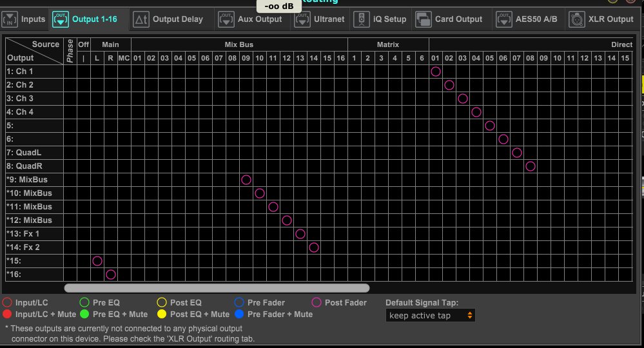
Task: Toggle output 6 routing to Direct 06
Action: point(503,139)
